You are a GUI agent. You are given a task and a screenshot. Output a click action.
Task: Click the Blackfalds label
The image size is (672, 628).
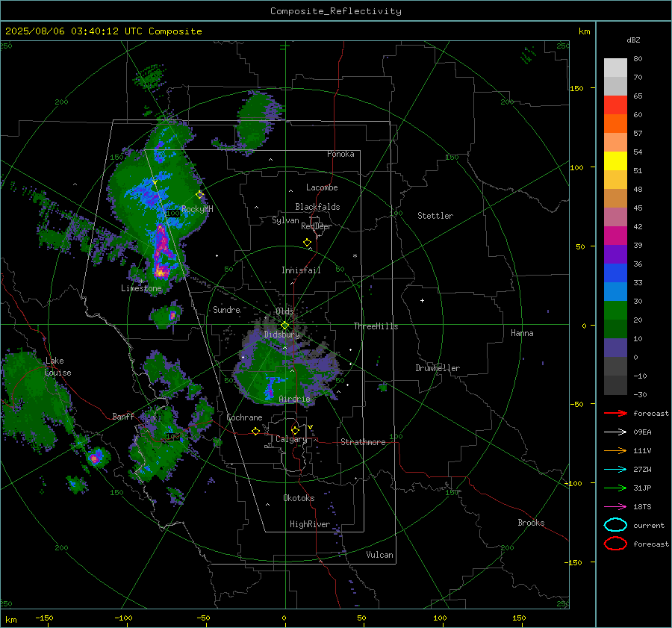tap(317, 207)
